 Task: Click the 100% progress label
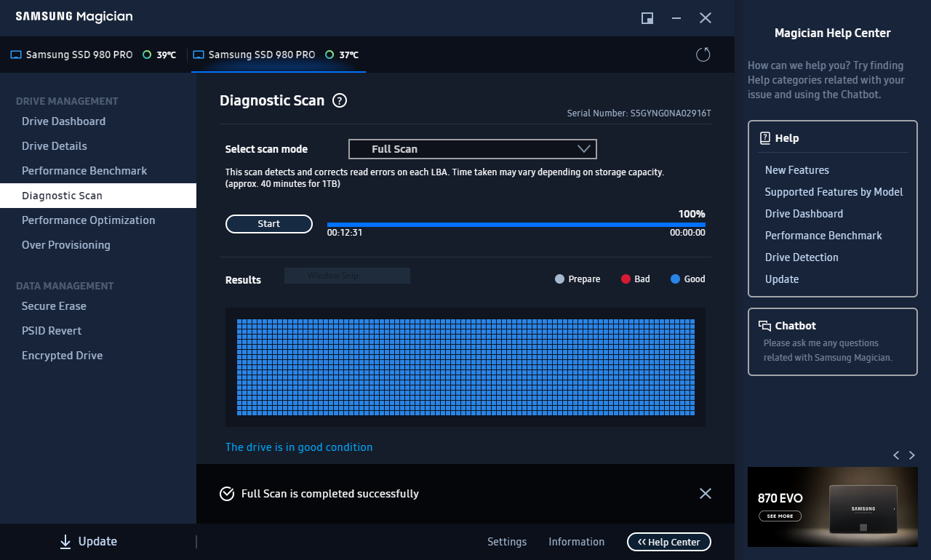[692, 214]
